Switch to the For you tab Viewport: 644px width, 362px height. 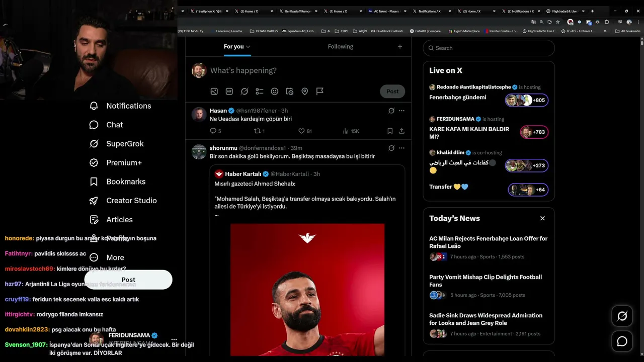coord(234,47)
